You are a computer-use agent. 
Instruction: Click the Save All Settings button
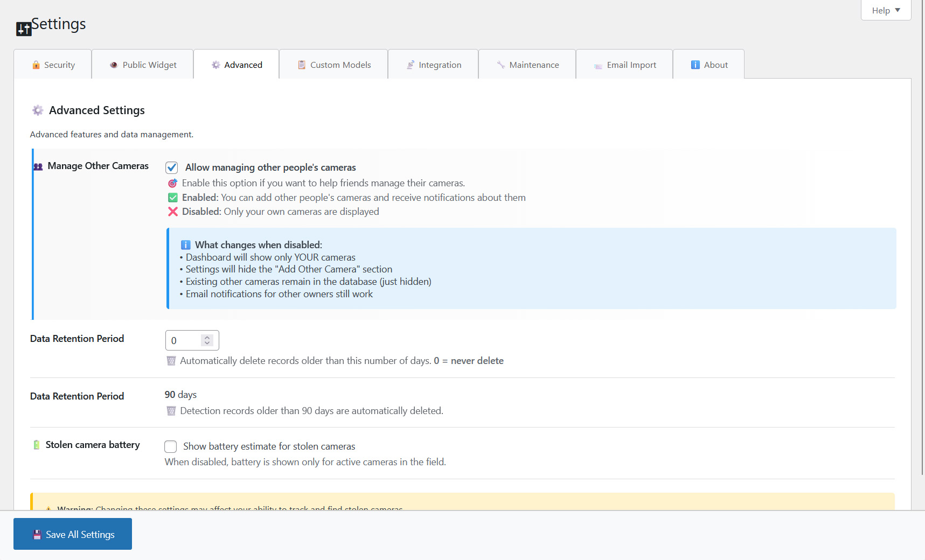click(72, 534)
